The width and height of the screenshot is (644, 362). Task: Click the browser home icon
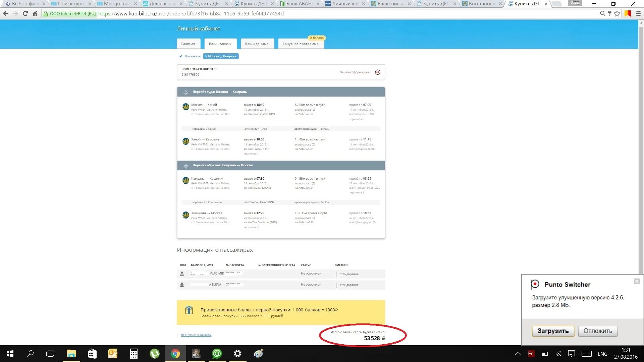coord(35,14)
